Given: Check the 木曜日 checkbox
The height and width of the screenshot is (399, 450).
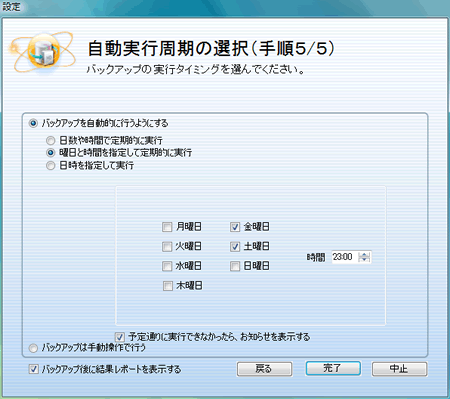Looking at the screenshot, I should [168, 286].
